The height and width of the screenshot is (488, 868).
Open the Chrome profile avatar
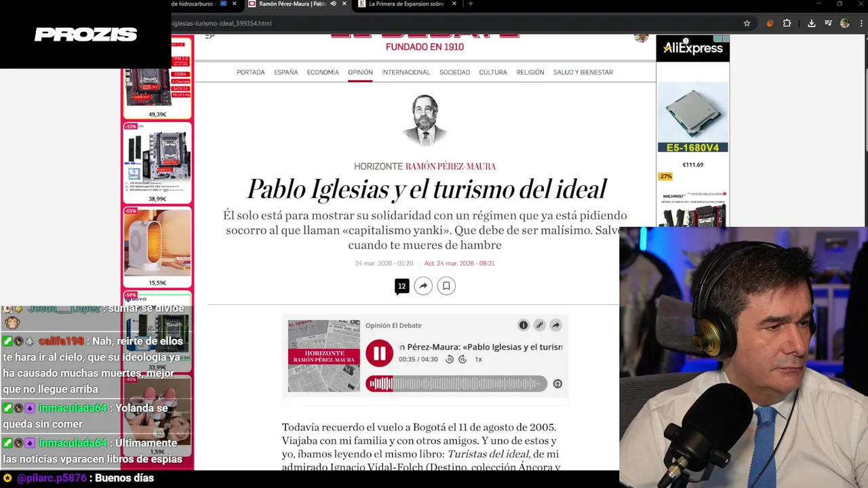844,23
